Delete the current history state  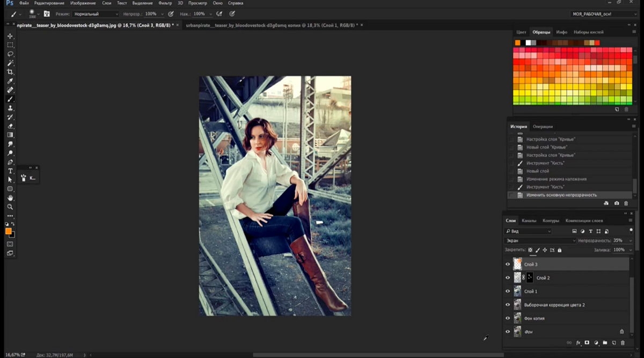click(x=626, y=203)
